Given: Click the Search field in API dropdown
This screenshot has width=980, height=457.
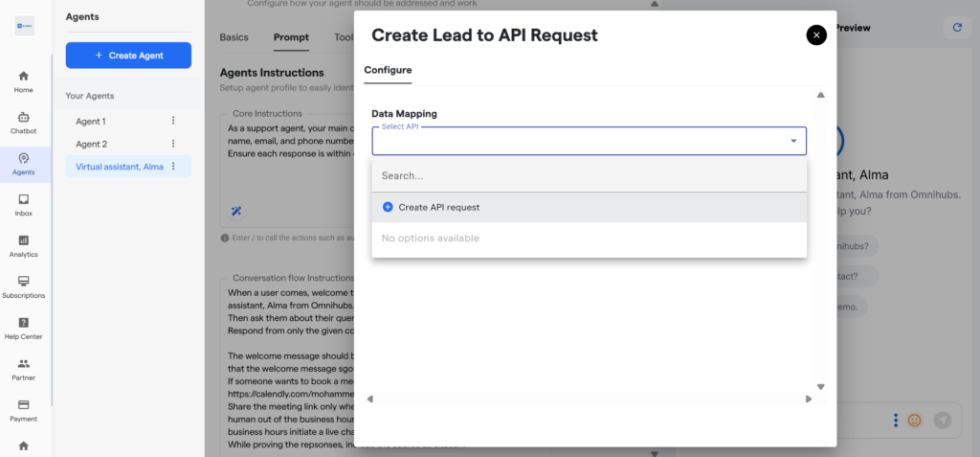Looking at the screenshot, I should coord(589,176).
